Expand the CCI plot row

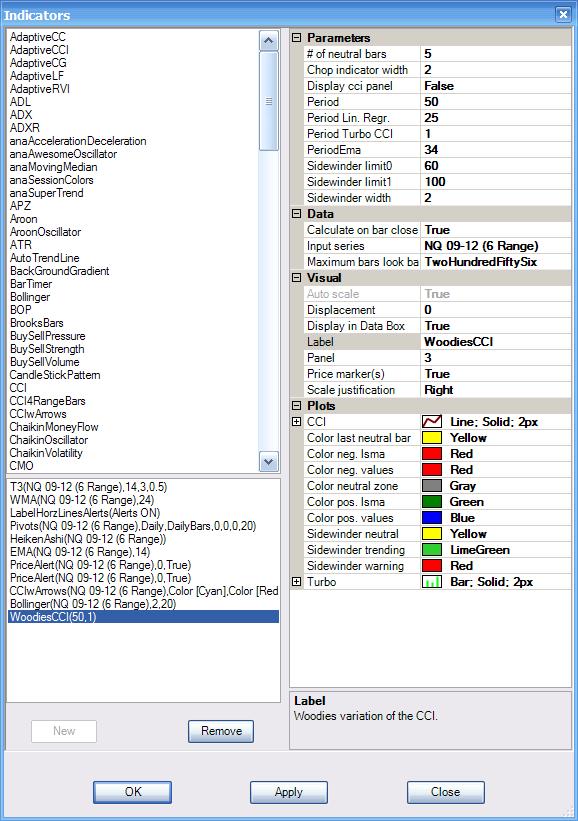coord(296,421)
